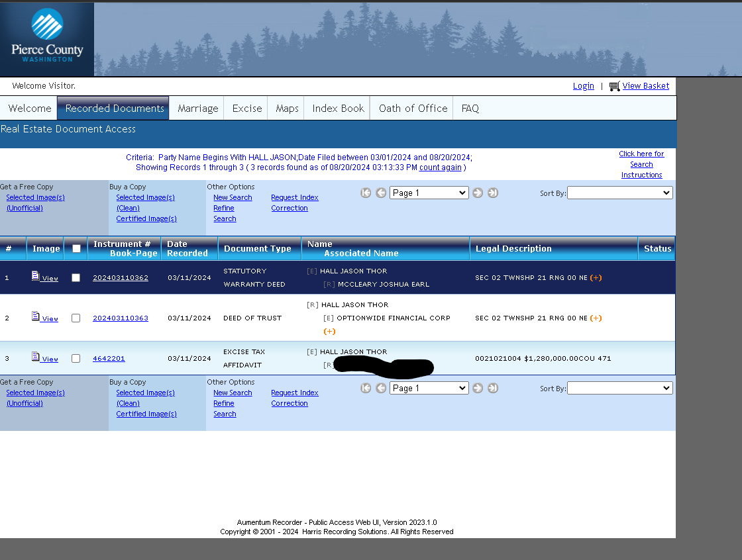Open the bottom Page 1 dropdown
The width and height of the screenshot is (742, 560).
coord(429,389)
